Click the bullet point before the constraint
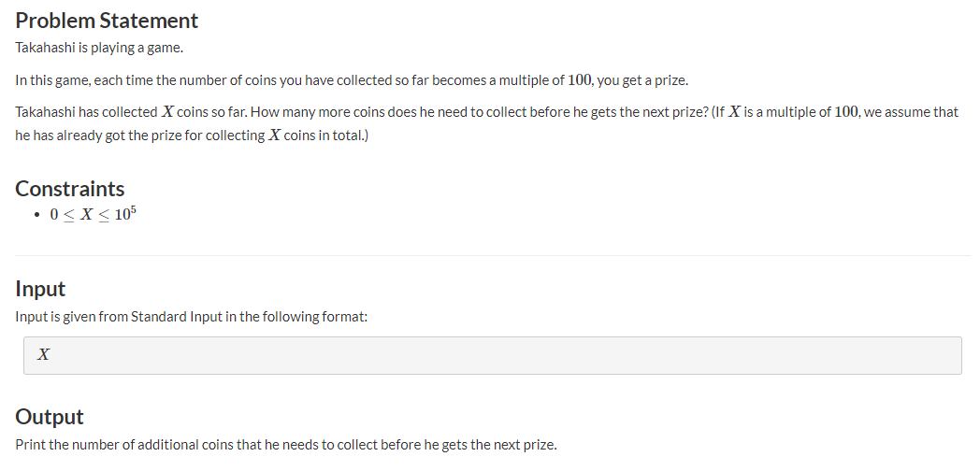The image size is (980, 471). point(38,215)
